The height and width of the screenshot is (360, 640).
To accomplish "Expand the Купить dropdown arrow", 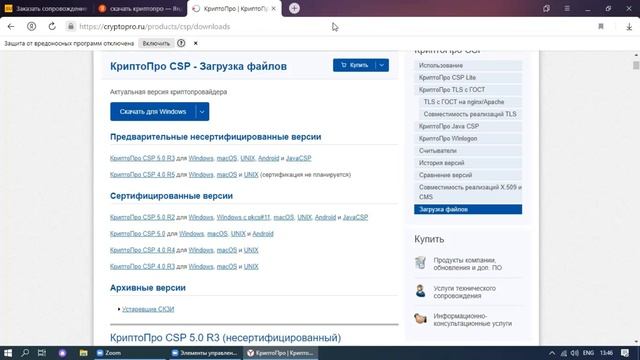I will pyautogui.click(x=382, y=65).
